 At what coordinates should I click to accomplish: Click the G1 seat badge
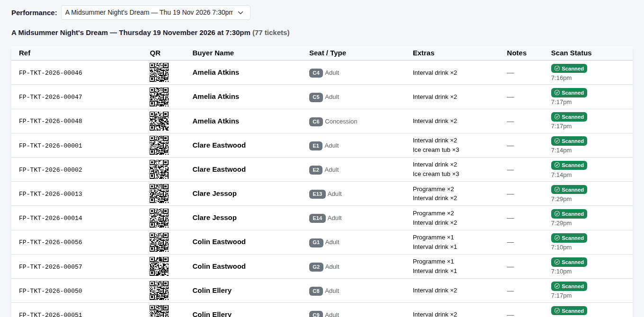[x=316, y=242]
